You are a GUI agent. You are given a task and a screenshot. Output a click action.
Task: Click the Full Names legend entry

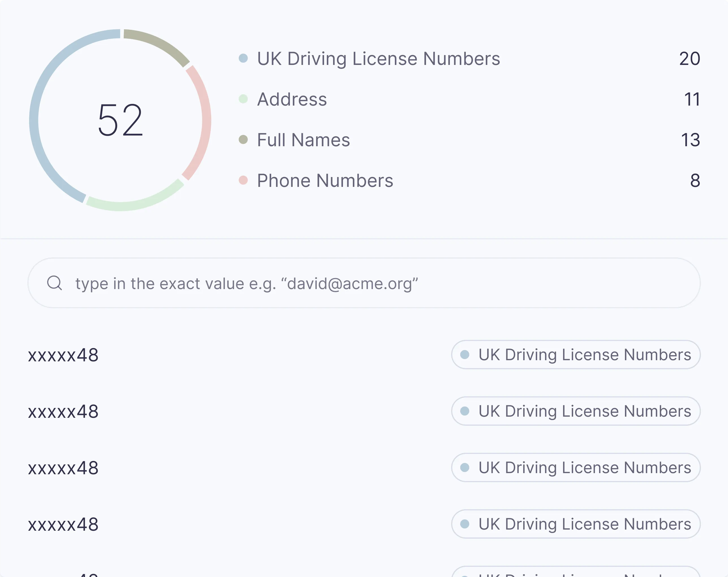303,140
